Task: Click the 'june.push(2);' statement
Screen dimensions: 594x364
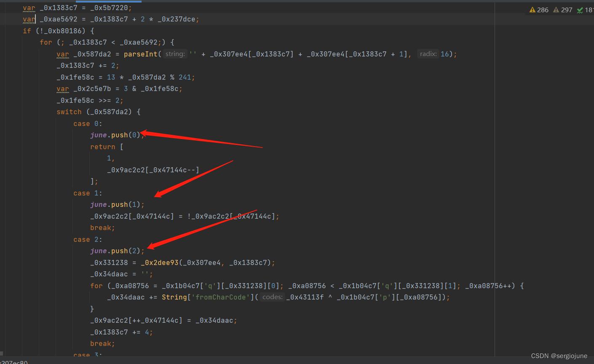Action: (118, 251)
